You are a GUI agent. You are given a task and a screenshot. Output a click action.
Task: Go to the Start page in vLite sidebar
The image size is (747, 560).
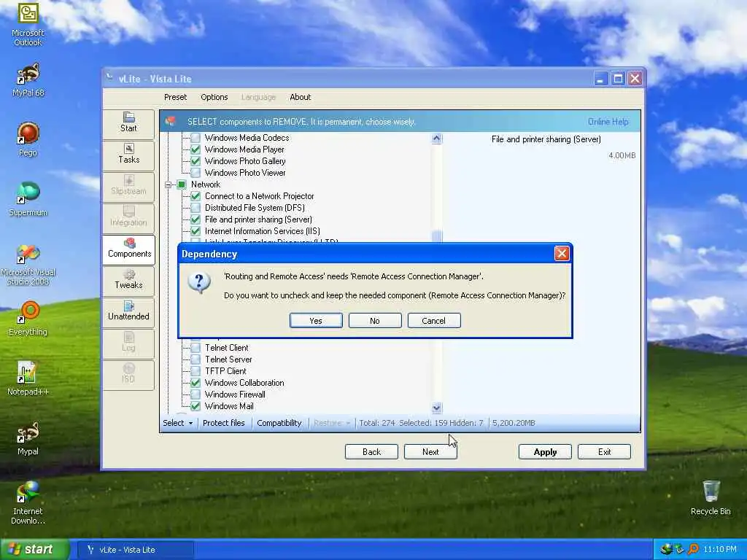(x=128, y=123)
